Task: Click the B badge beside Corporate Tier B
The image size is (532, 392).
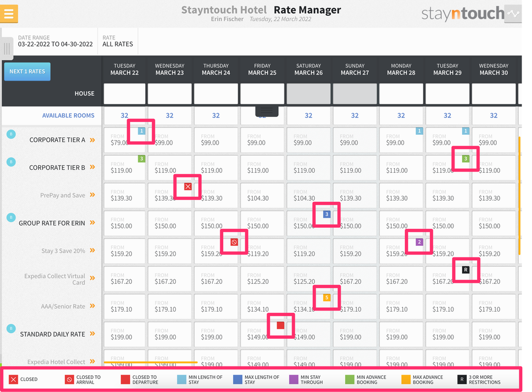Action: (x=11, y=162)
